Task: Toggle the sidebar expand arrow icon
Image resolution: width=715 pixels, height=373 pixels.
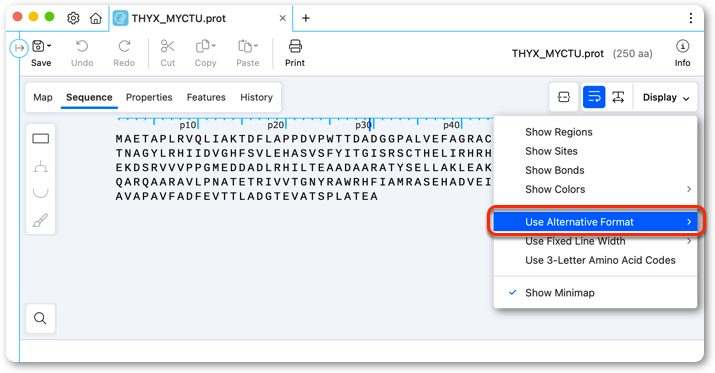Action: 19,48
